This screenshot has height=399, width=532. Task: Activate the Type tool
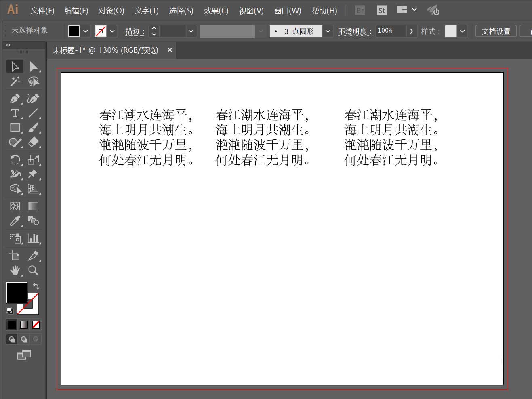click(x=15, y=113)
